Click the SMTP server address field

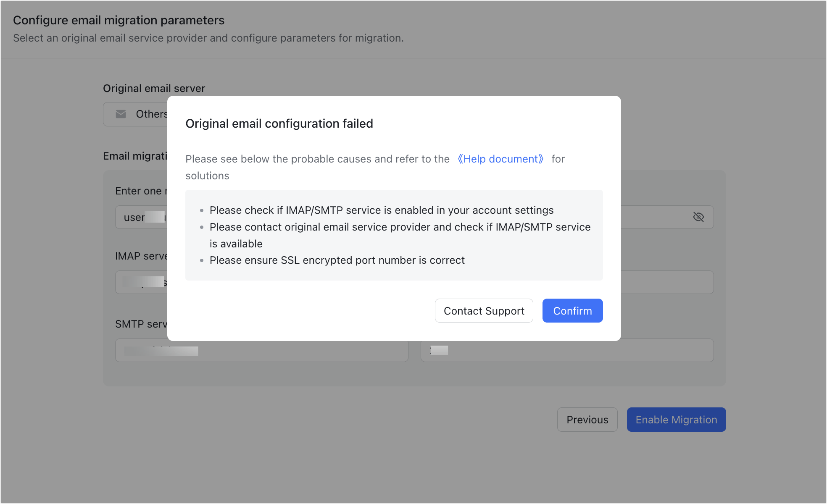(261, 350)
